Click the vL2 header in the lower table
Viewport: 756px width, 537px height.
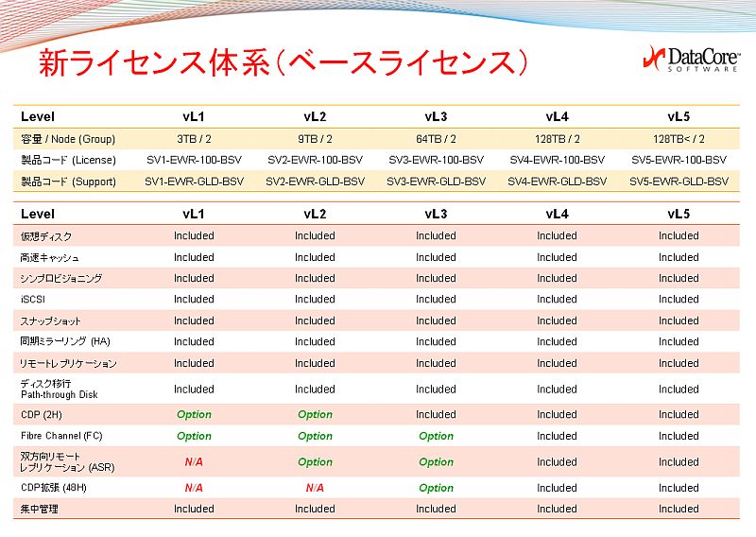(315, 215)
